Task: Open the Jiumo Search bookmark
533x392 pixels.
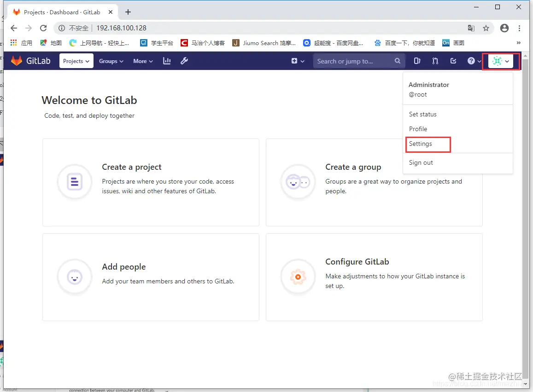Action: tap(264, 43)
